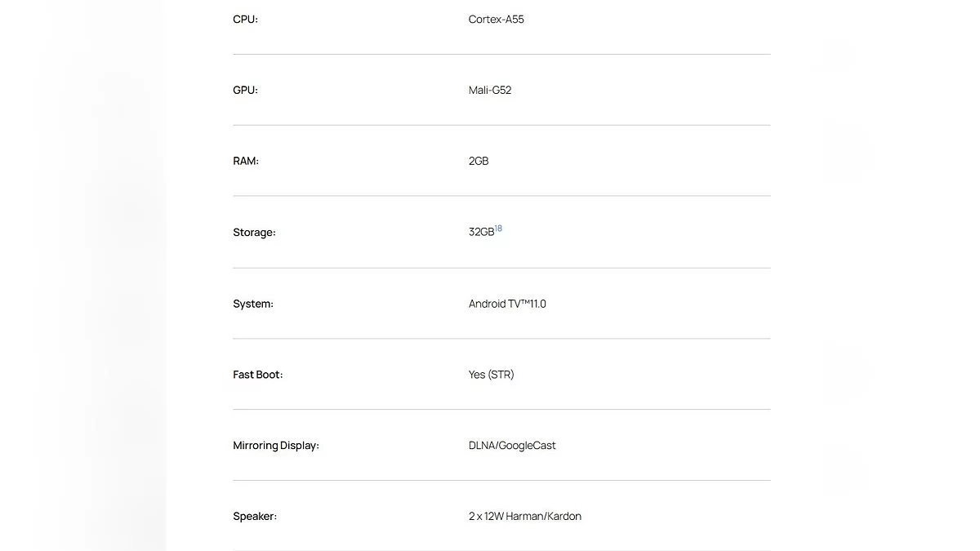The image size is (980, 551).
Task: Click the (STR) text in parentheses
Action: pos(501,375)
